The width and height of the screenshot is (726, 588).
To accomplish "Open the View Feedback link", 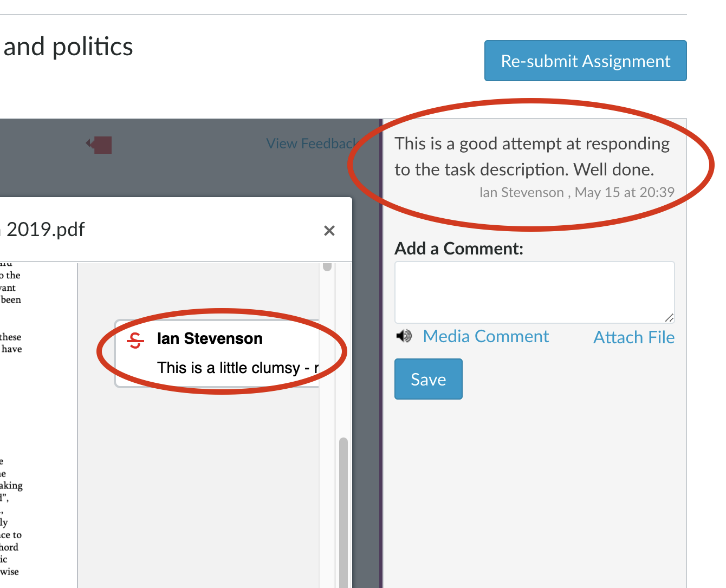I will click(x=311, y=143).
